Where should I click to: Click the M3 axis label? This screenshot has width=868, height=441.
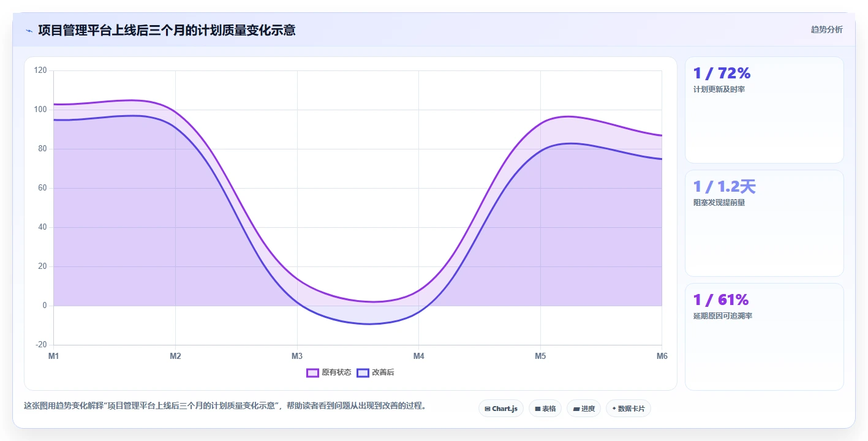click(x=297, y=356)
